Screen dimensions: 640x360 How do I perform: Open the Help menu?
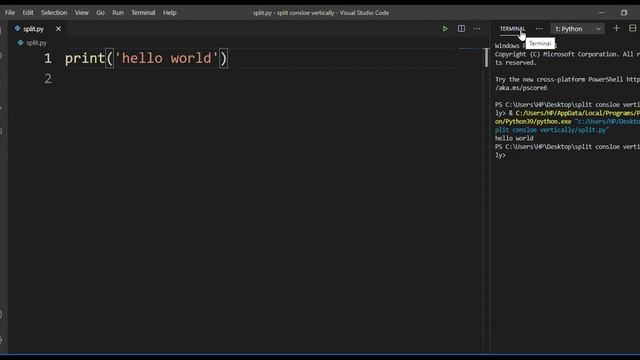click(x=169, y=13)
